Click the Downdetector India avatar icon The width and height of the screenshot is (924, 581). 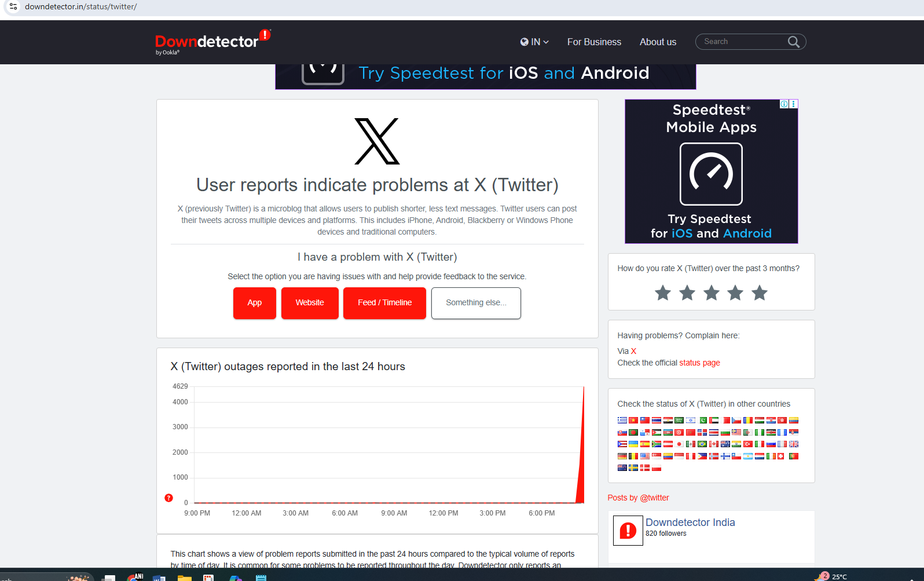click(628, 530)
